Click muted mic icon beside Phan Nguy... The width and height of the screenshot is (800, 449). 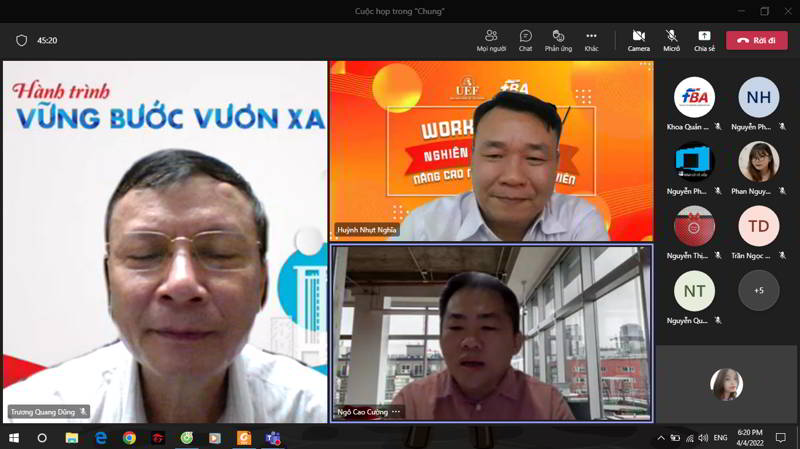(782, 191)
